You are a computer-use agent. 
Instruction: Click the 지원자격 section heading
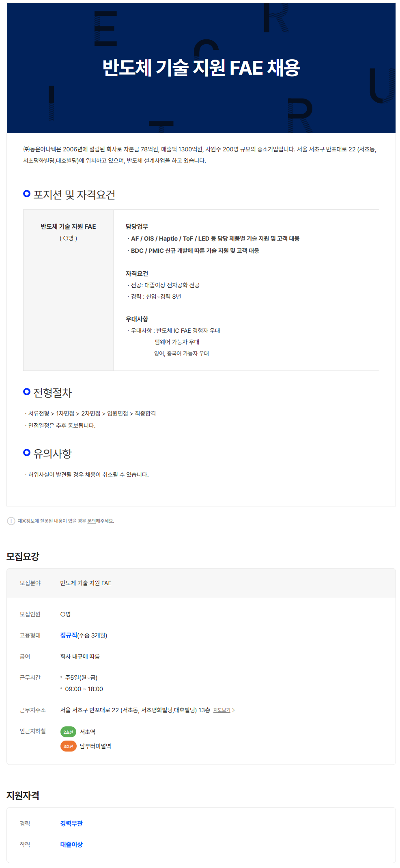click(23, 795)
